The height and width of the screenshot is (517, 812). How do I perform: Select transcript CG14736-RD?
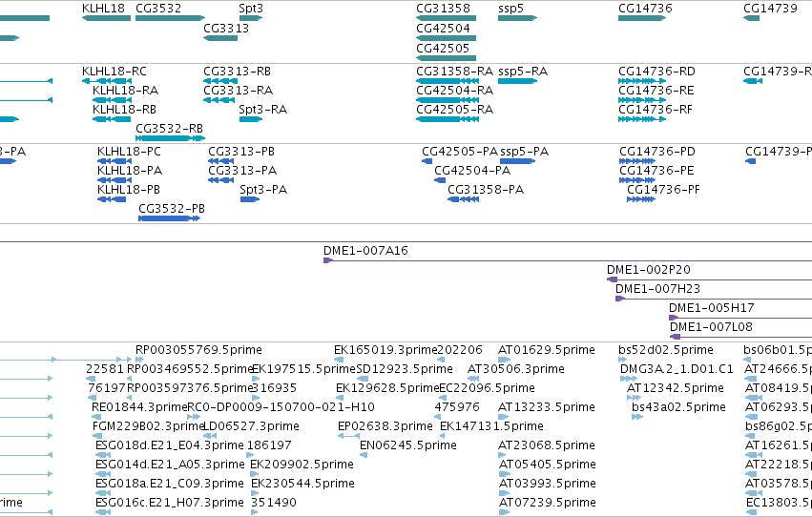pos(642,81)
